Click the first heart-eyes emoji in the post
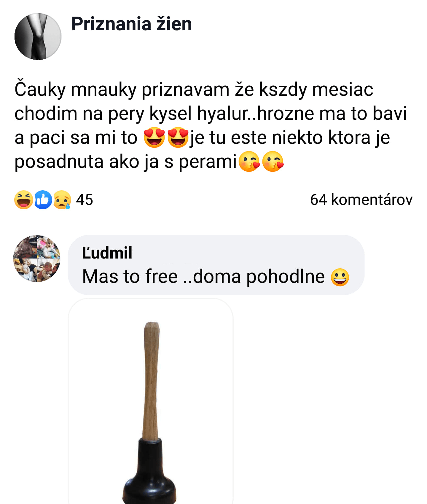427x504 pixels. tap(154, 138)
